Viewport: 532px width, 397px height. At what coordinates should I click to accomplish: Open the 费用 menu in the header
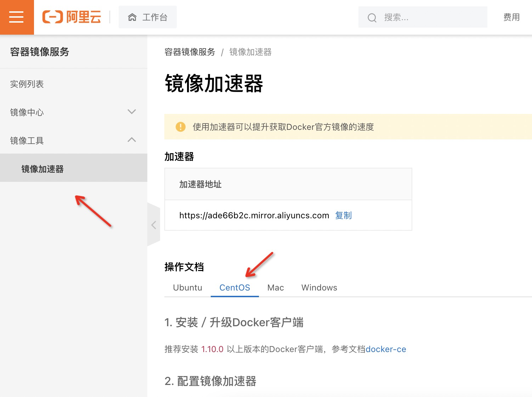pos(511,17)
